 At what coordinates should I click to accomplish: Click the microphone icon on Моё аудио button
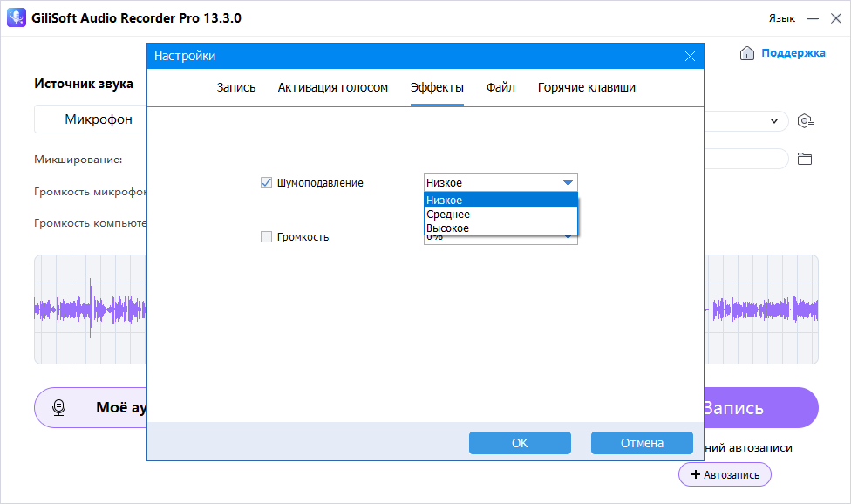point(58,407)
